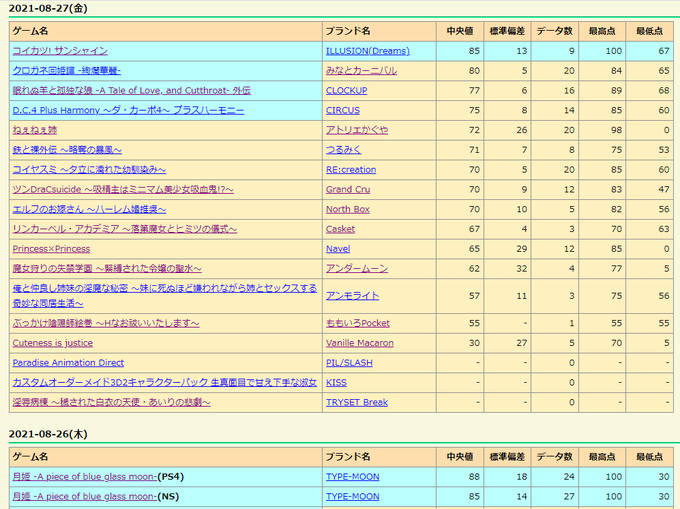Image resolution: width=680 pixels, height=509 pixels.
Task: Open the エルフのお嫁さん game link
Action: pyautogui.click(x=89, y=209)
